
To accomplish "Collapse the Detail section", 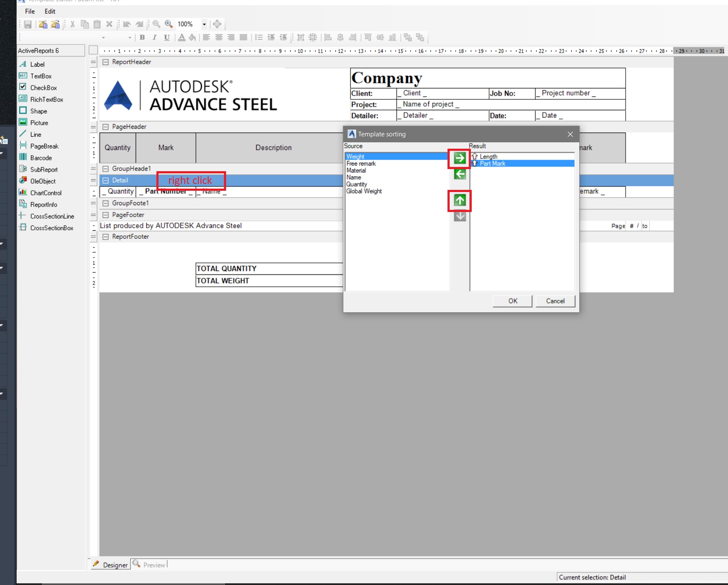I will [x=105, y=181].
